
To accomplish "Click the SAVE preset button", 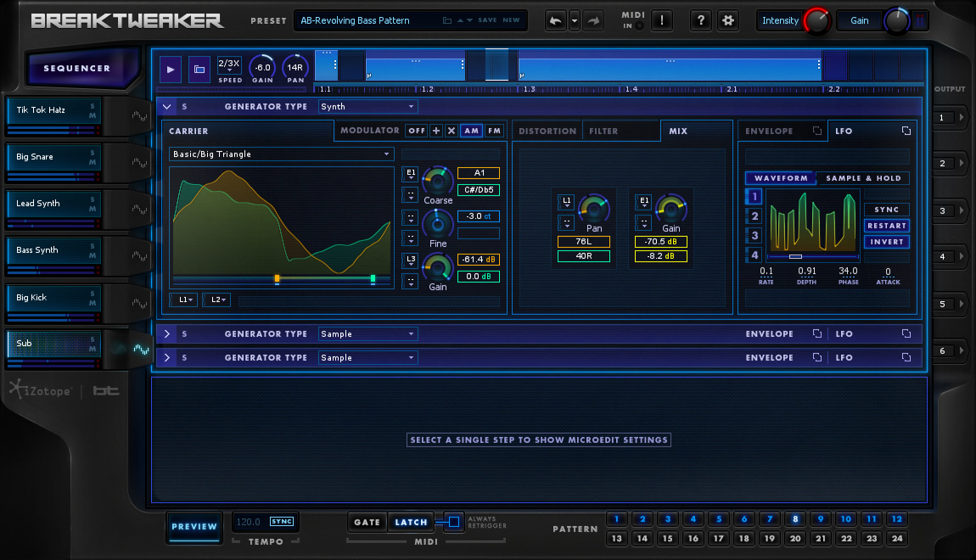I will [487, 20].
